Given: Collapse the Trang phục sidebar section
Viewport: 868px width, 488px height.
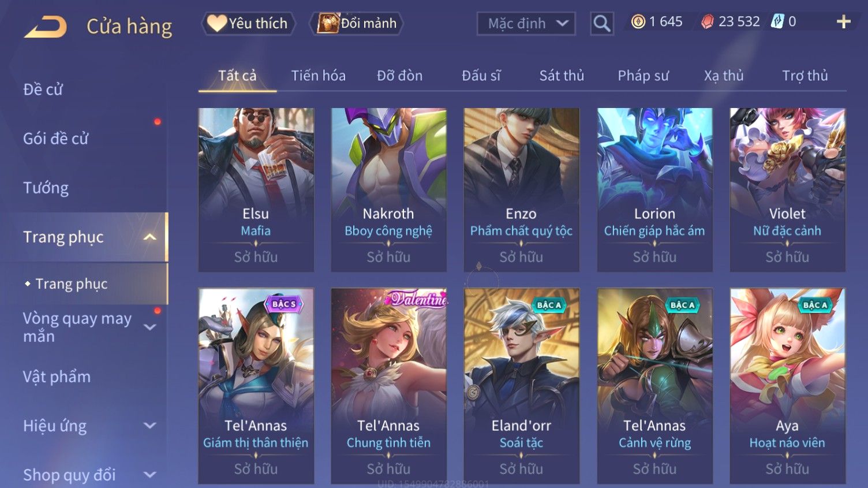Looking at the screenshot, I should click(x=149, y=237).
